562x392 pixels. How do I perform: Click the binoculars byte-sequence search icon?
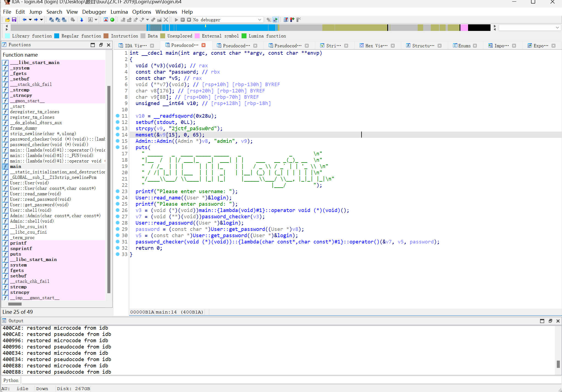[x=64, y=20]
